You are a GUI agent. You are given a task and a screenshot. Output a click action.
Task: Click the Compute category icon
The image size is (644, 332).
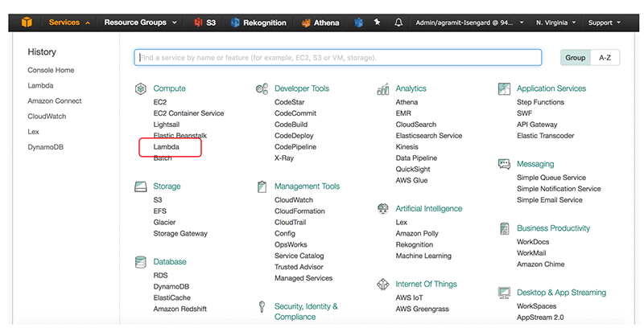click(140, 88)
